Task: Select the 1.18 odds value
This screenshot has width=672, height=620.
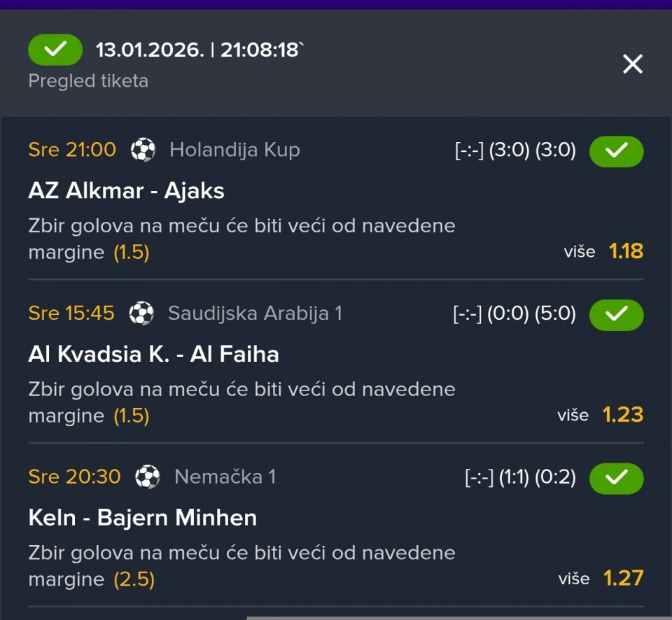Action: [x=626, y=251]
